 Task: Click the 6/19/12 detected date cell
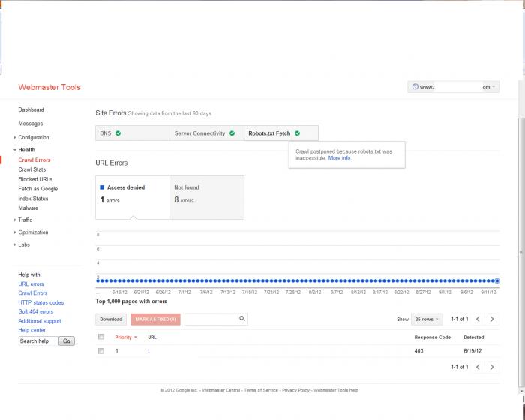tap(472, 351)
